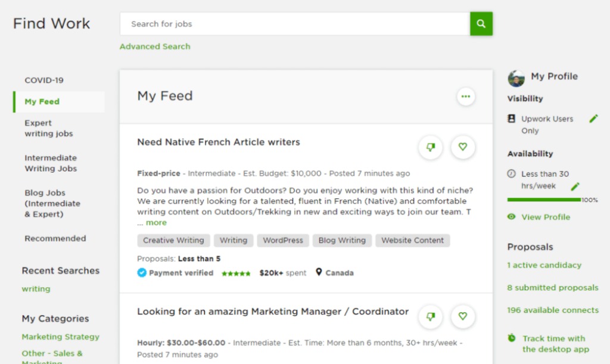Toggle the heart on Marketing Manager job
This screenshot has width=610, height=364.
coord(463,316)
